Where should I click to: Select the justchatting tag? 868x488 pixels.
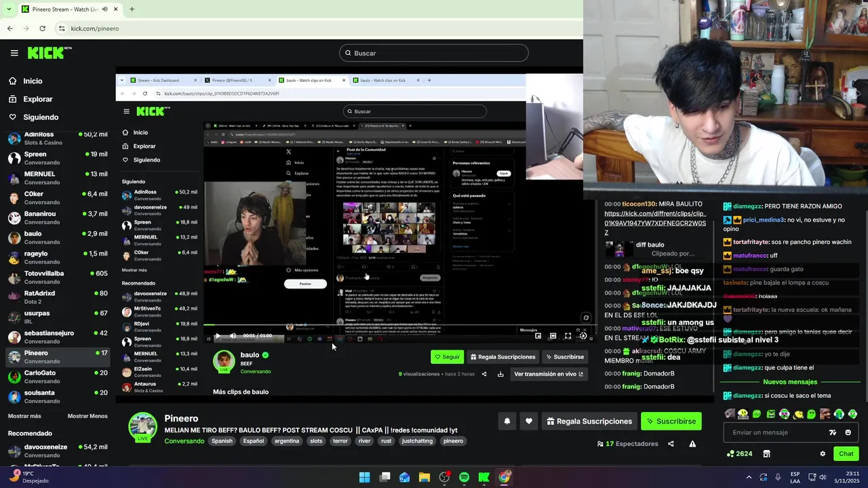click(417, 441)
